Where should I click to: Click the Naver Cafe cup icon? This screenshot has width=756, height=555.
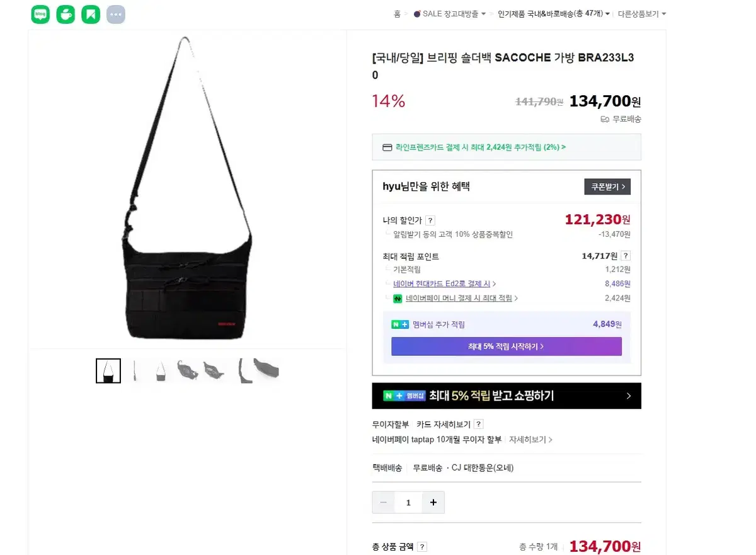tap(66, 14)
